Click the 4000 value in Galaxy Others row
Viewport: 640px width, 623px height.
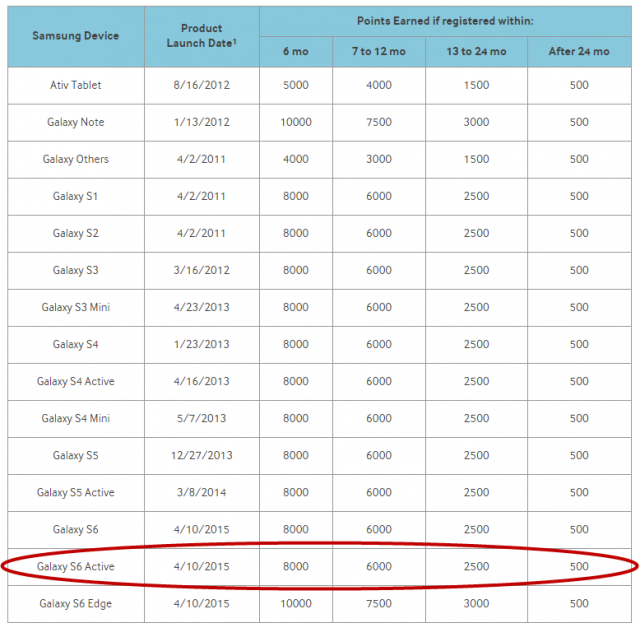tap(296, 159)
